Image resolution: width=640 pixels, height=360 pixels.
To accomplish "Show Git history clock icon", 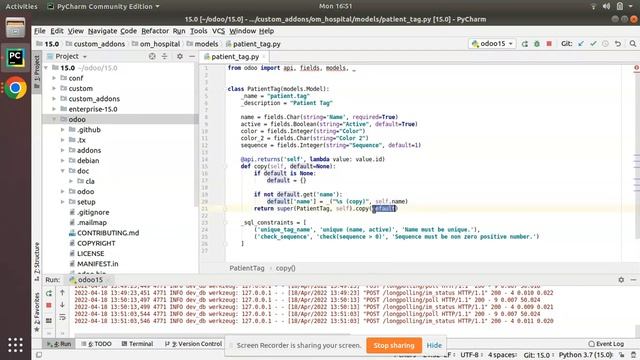I will [x=605, y=44].
